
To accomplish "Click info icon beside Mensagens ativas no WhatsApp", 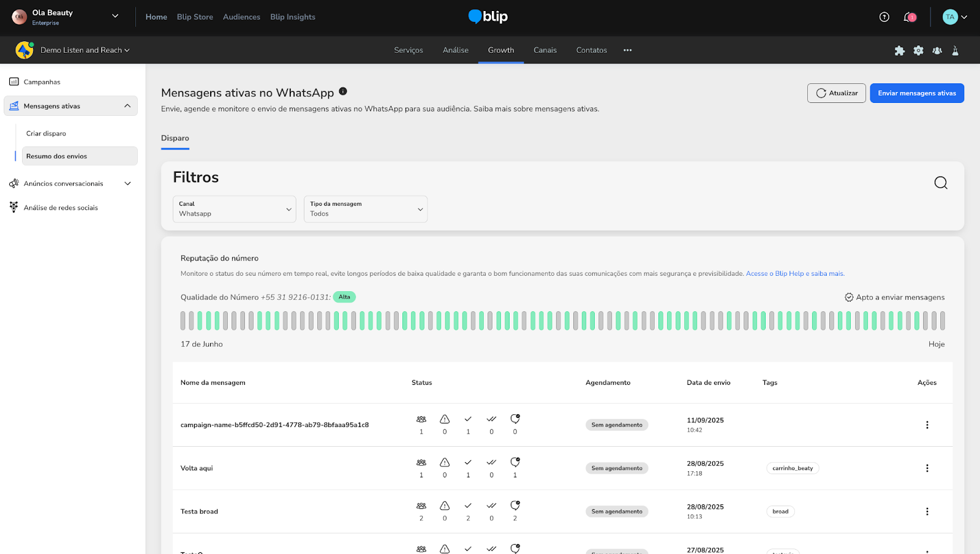I will pyautogui.click(x=343, y=91).
